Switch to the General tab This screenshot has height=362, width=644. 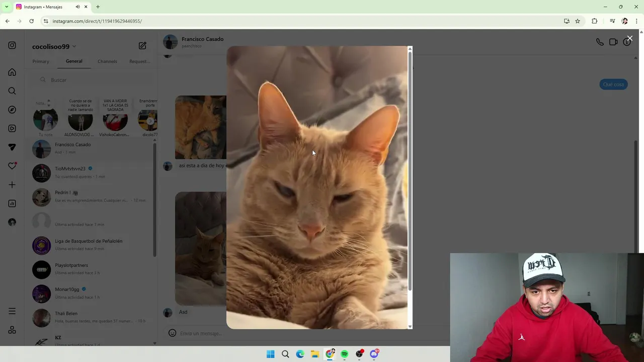point(74,61)
